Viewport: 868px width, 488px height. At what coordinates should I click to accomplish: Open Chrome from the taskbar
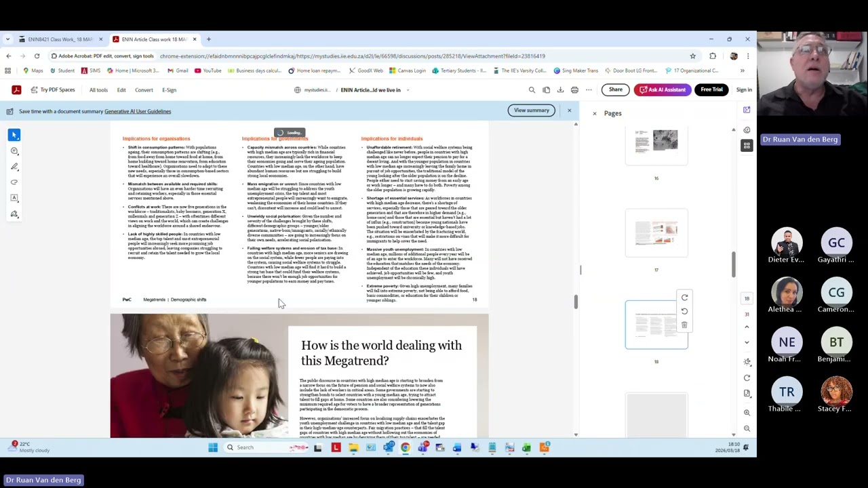pyautogui.click(x=405, y=447)
